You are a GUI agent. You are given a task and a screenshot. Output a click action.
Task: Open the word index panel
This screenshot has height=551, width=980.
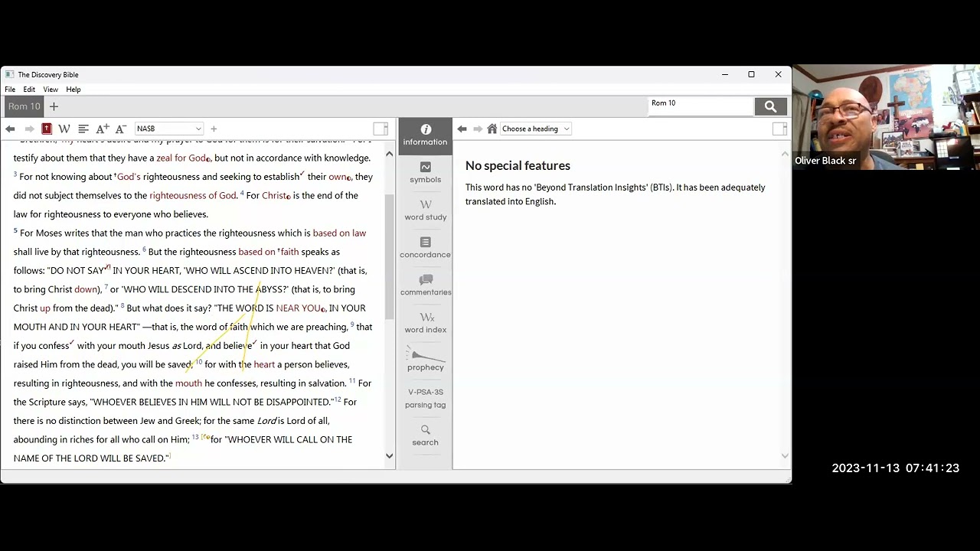425,322
